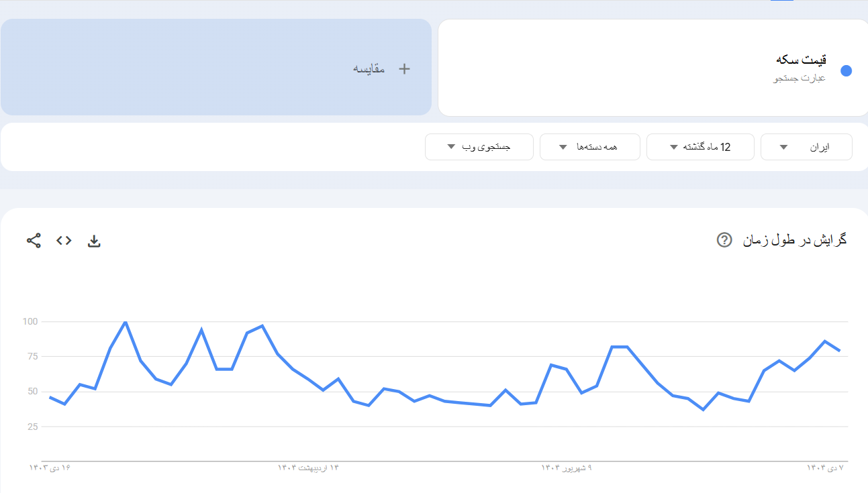Click the help question mark icon

[x=724, y=240]
